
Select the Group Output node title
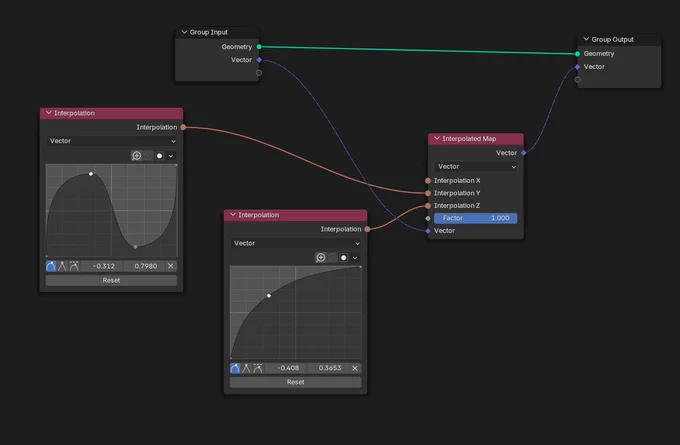tap(612, 39)
